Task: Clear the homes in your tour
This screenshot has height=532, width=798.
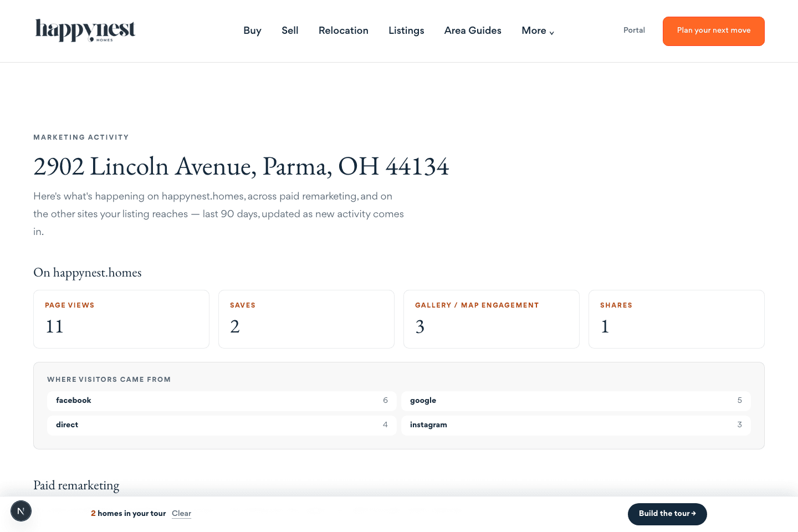Action: [x=181, y=514]
